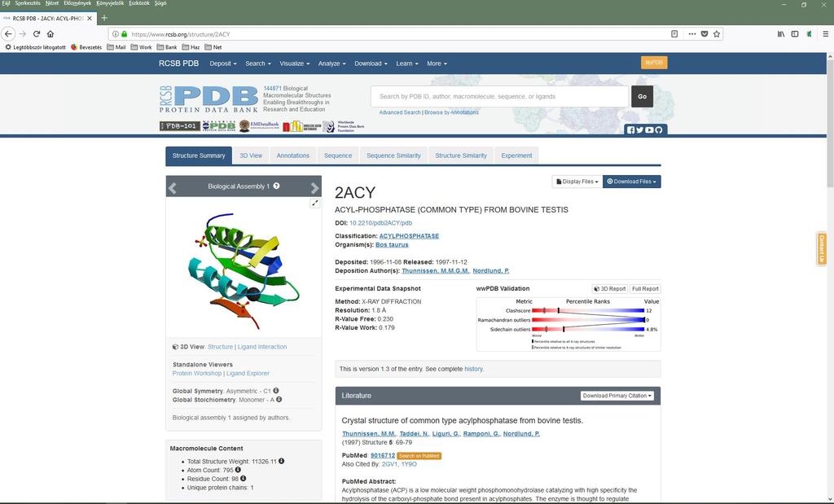Open page actions three-dot menu
Viewport: 834px width, 504px height.
(692, 34)
